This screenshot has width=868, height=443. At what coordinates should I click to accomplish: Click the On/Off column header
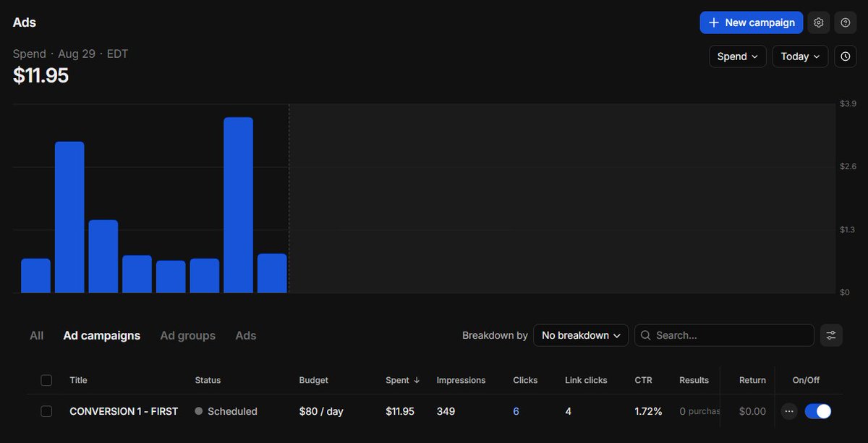(x=807, y=380)
